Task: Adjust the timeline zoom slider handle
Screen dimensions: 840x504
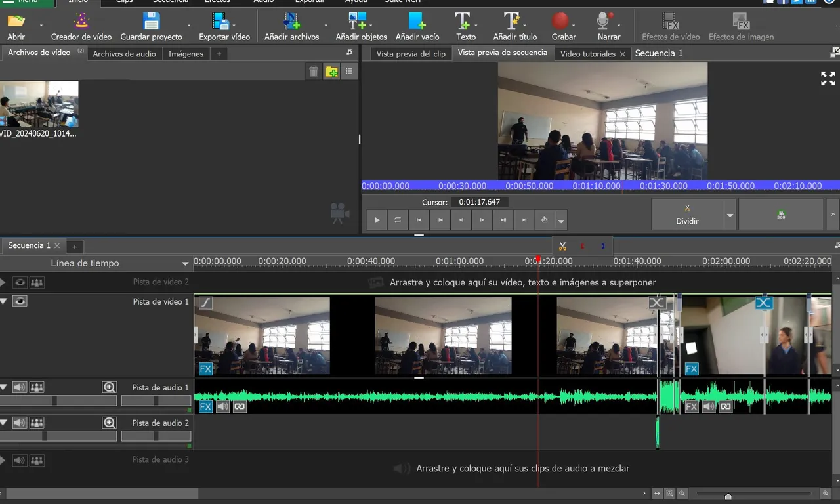Action: [x=728, y=496]
